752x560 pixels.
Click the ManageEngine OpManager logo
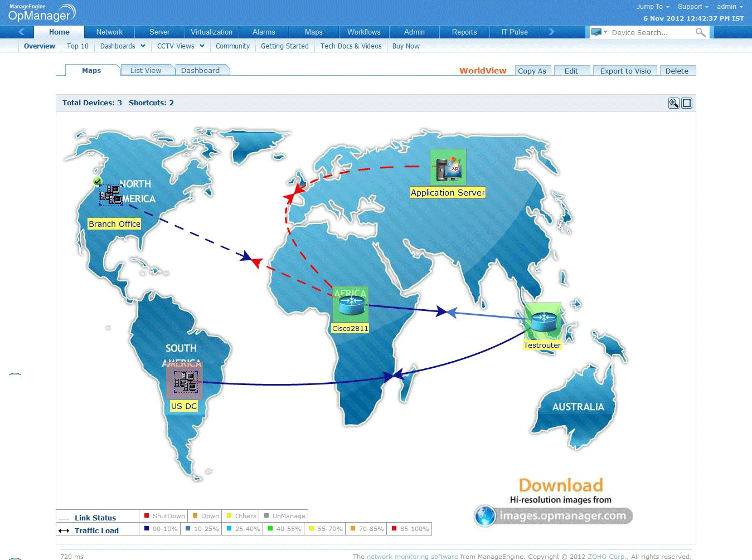coord(42,12)
